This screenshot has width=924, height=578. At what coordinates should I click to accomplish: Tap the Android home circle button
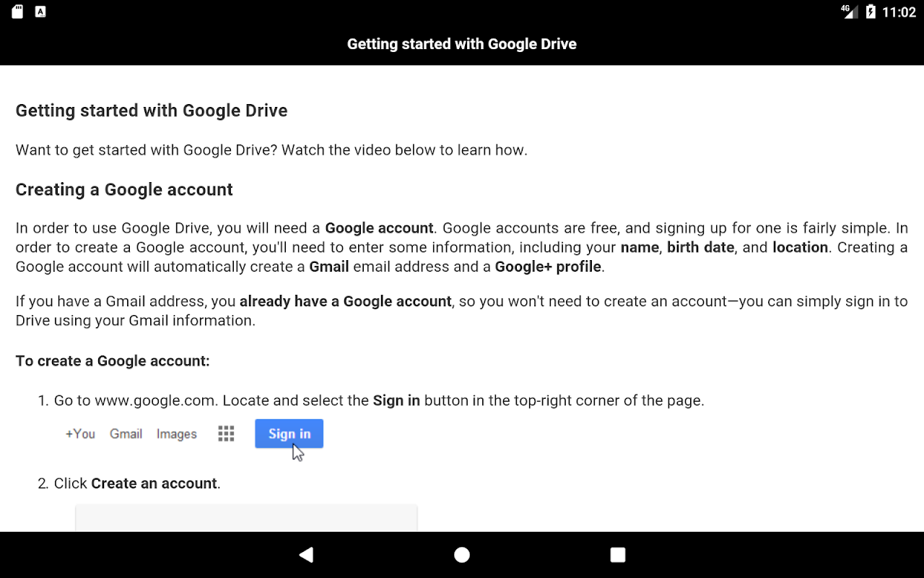[462, 555]
